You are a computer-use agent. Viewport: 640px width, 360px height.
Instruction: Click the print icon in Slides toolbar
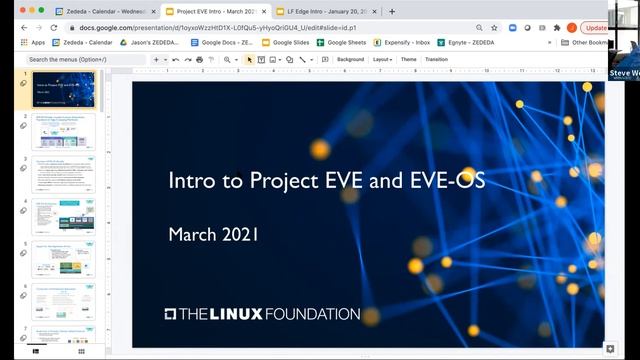[x=200, y=60]
